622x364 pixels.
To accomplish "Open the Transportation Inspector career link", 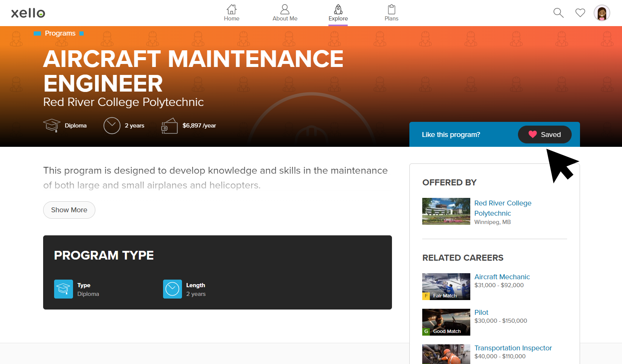I will (513, 348).
